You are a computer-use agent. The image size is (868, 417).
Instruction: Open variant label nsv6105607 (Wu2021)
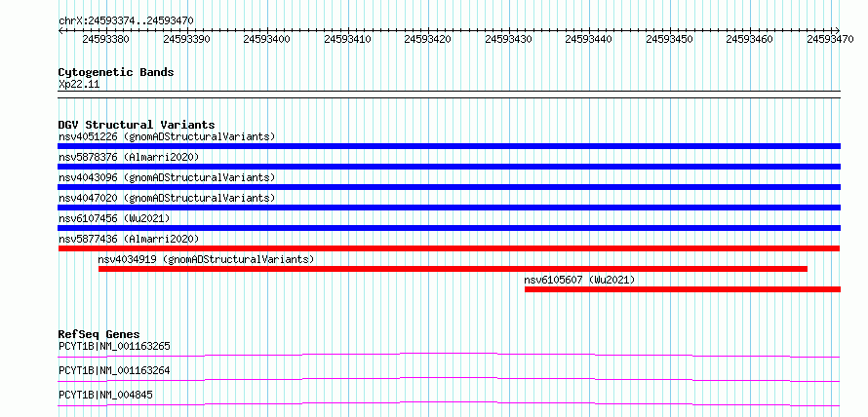tap(579, 280)
